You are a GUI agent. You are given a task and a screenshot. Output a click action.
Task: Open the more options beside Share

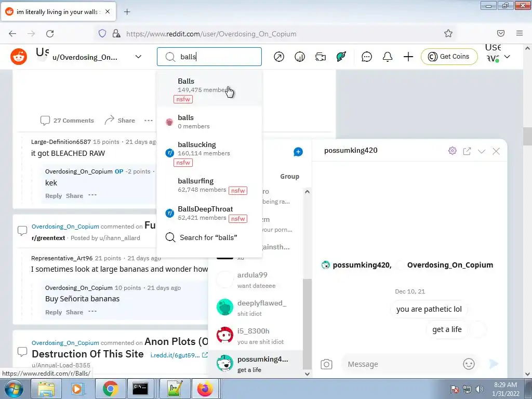[x=149, y=121]
